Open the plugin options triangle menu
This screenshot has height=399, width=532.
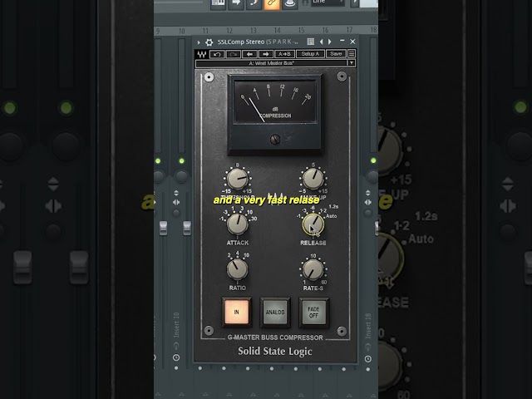tap(199, 42)
